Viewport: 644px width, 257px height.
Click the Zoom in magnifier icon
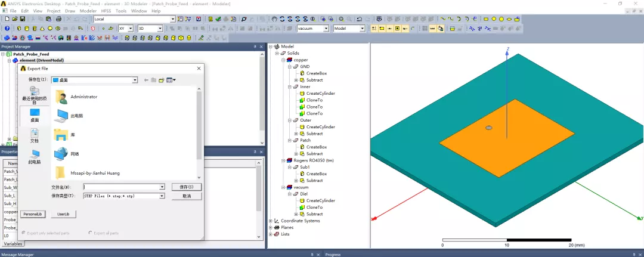pyautogui.click(x=323, y=19)
